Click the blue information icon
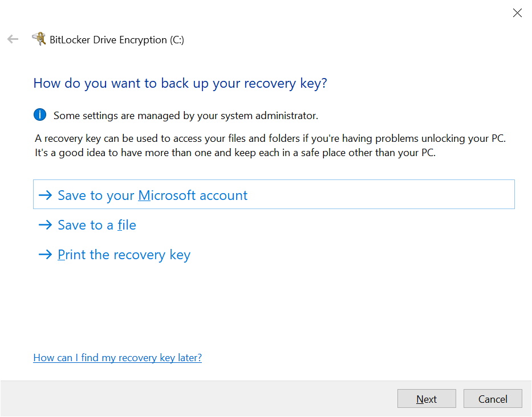532x417 pixels. (40, 115)
